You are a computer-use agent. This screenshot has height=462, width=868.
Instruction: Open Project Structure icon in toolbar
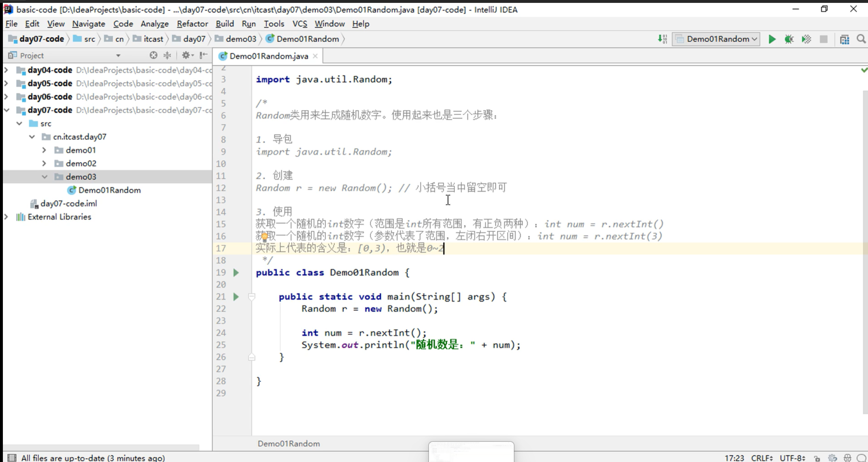pos(844,39)
